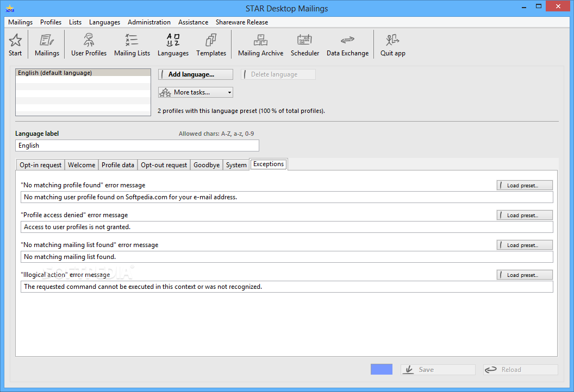
Task: Load preset for Profile access denied
Action: pos(525,216)
